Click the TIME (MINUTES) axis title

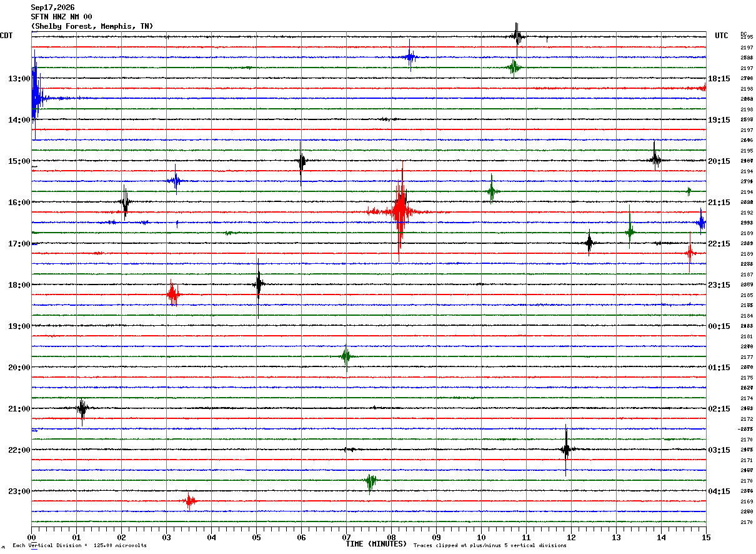376,544
